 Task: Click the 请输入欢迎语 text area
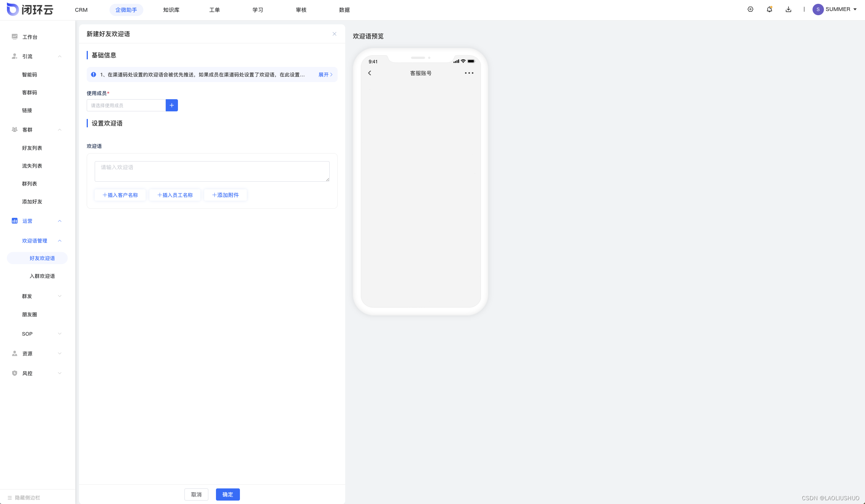tap(212, 171)
